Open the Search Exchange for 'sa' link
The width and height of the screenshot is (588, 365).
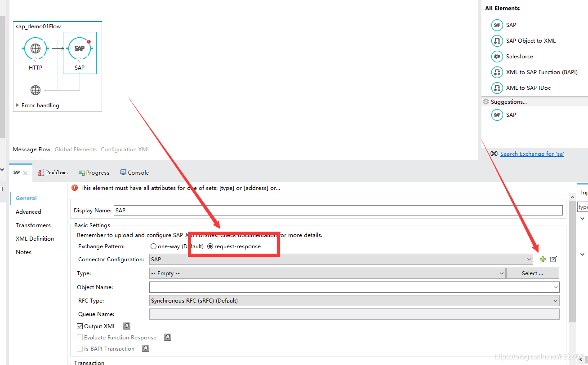coord(532,154)
